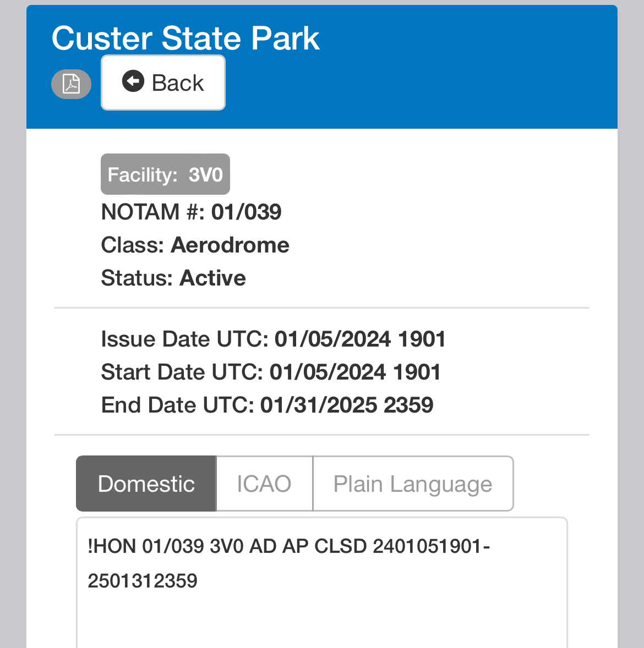This screenshot has width=644, height=648.
Task: Click the !HON raw NOTAM text line
Action: pyautogui.click(x=288, y=547)
